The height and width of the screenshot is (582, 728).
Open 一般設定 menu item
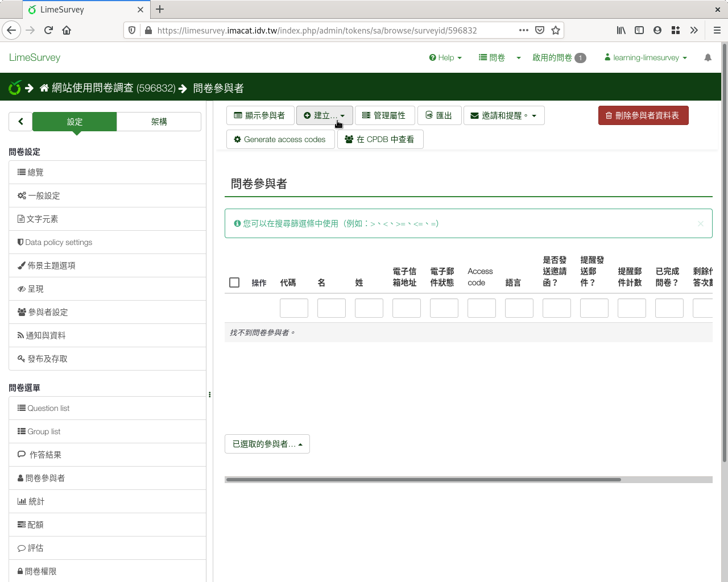107,196
